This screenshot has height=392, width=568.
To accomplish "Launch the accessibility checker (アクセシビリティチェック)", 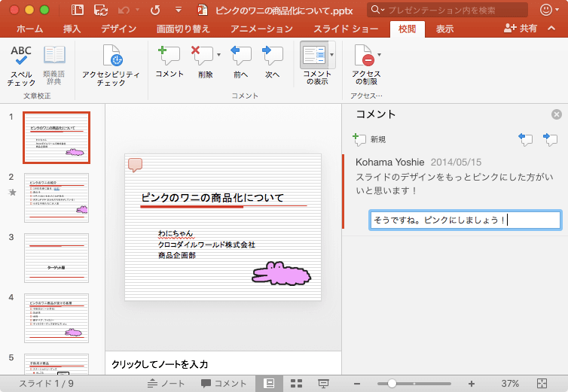I will coord(111,65).
